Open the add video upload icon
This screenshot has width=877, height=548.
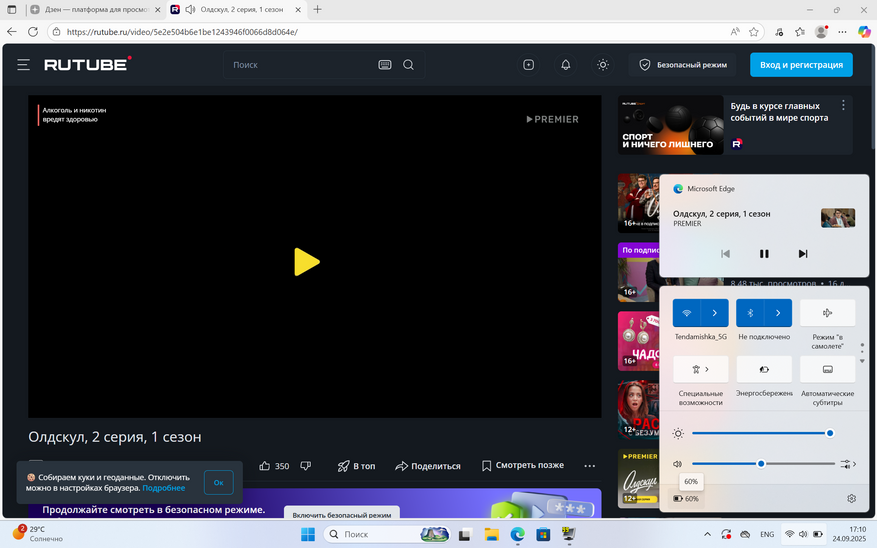click(x=529, y=65)
